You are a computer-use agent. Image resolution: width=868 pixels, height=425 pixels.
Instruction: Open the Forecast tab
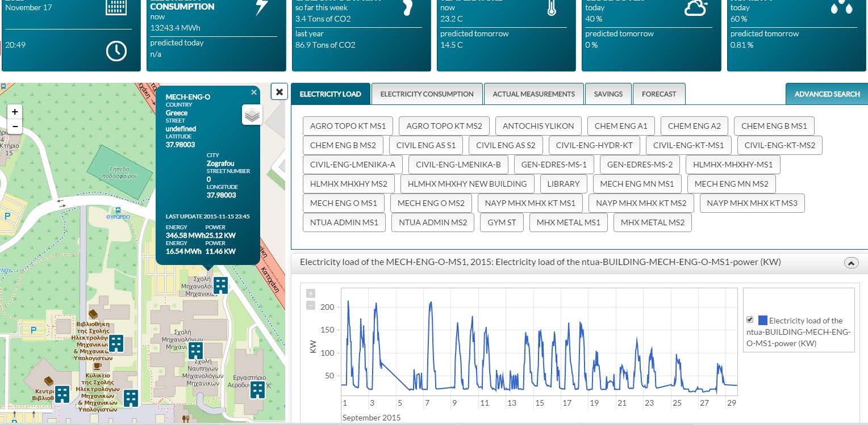(659, 94)
